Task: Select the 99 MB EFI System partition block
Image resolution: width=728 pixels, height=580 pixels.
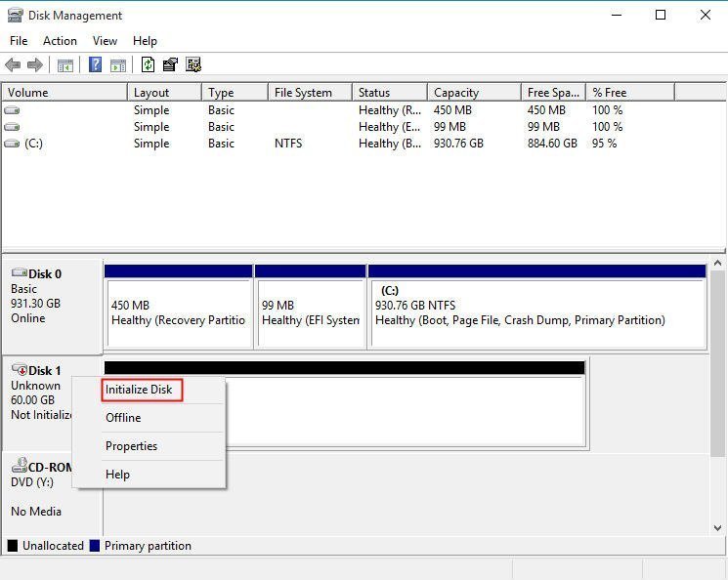Action: (310, 307)
